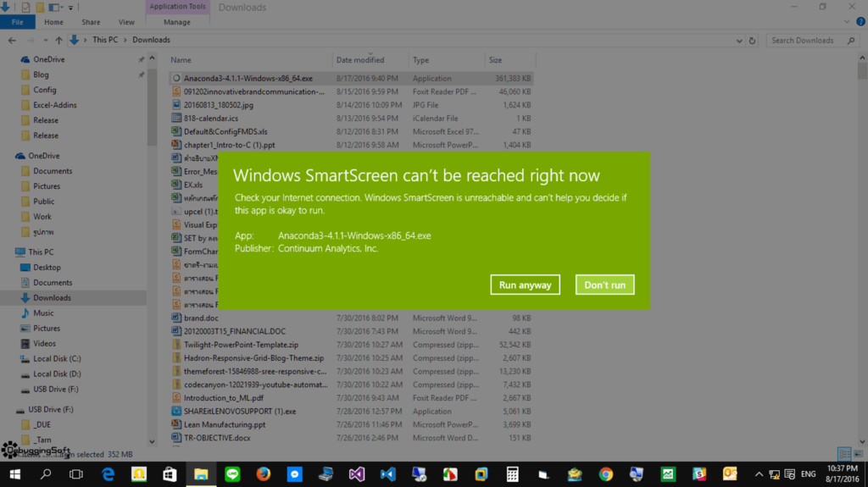Open Excel-Addins folder in sidebar
The image size is (868, 487).
[x=55, y=105]
